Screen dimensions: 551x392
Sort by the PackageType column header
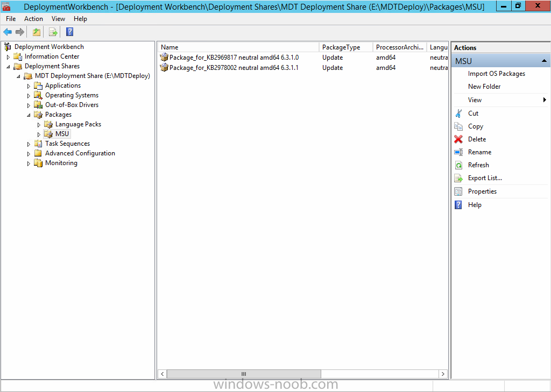(x=346, y=47)
